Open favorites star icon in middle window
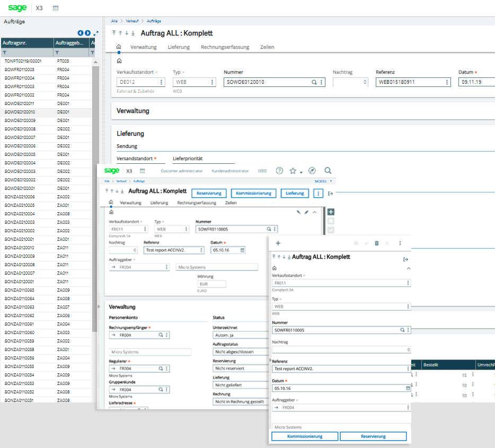Viewport: 495px width, 448px height. point(293,171)
